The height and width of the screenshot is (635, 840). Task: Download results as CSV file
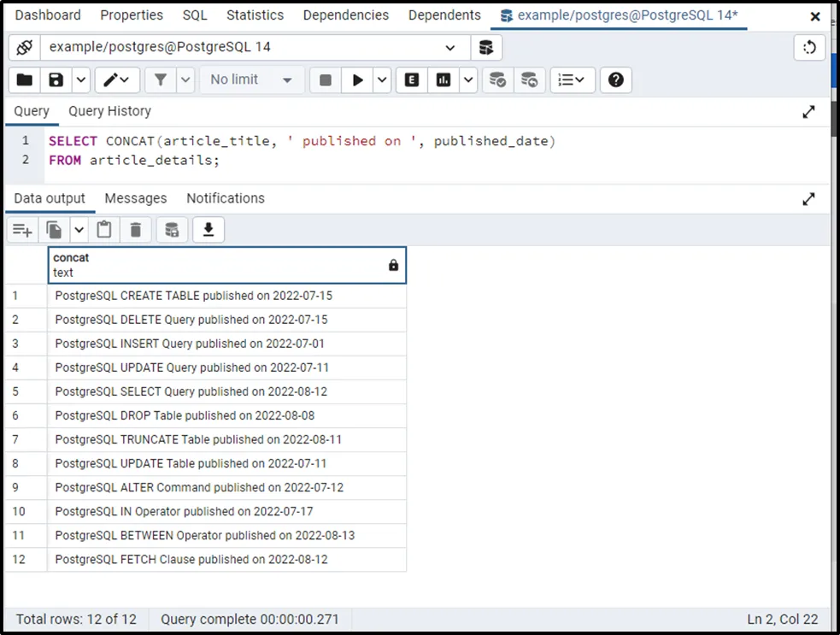[x=208, y=229]
